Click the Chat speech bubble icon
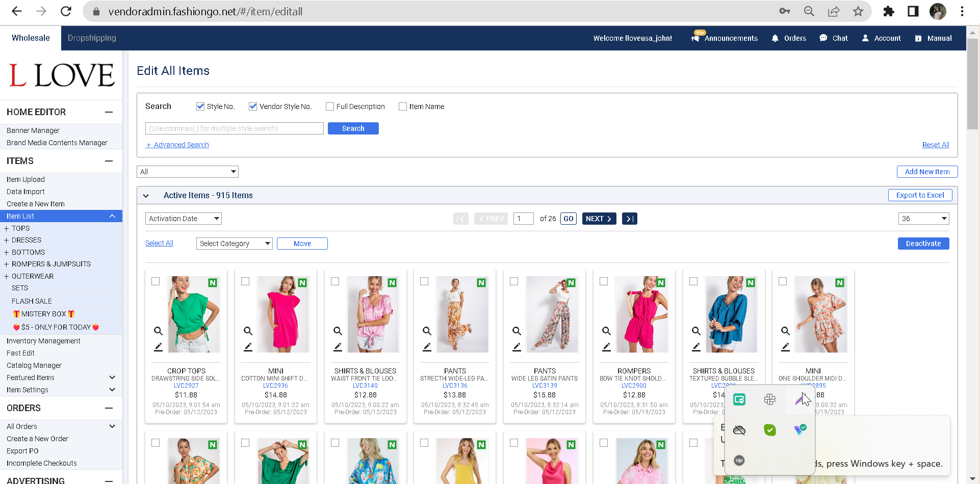The height and width of the screenshot is (484, 980). [x=823, y=38]
